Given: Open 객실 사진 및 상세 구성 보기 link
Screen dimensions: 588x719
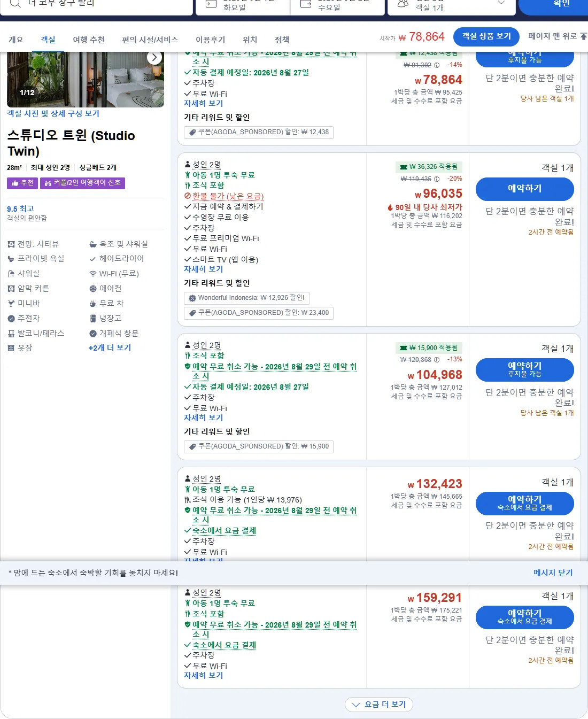Looking at the screenshot, I should [53, 113].
